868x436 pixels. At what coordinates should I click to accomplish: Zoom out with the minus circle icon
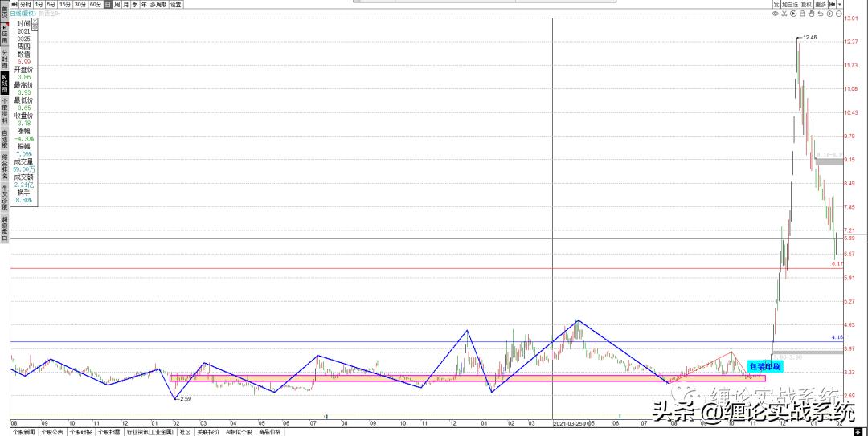tap(838, 14)
